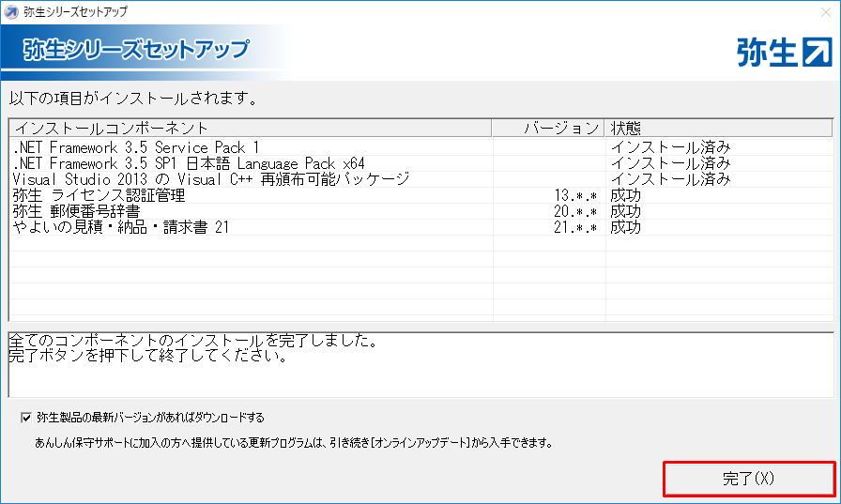
Task: Select the .NET Framework 3.5 Service Pack 1 row
Action: click(136, 147)
